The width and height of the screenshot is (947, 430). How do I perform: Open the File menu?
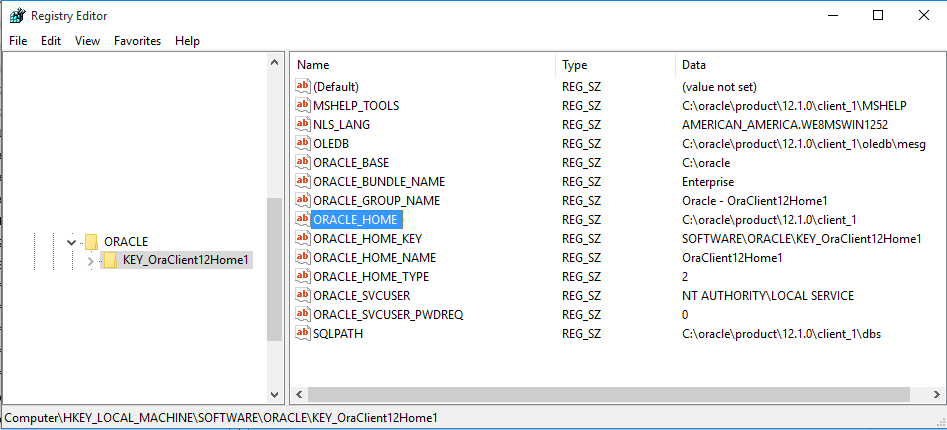[x=18, y=41]
